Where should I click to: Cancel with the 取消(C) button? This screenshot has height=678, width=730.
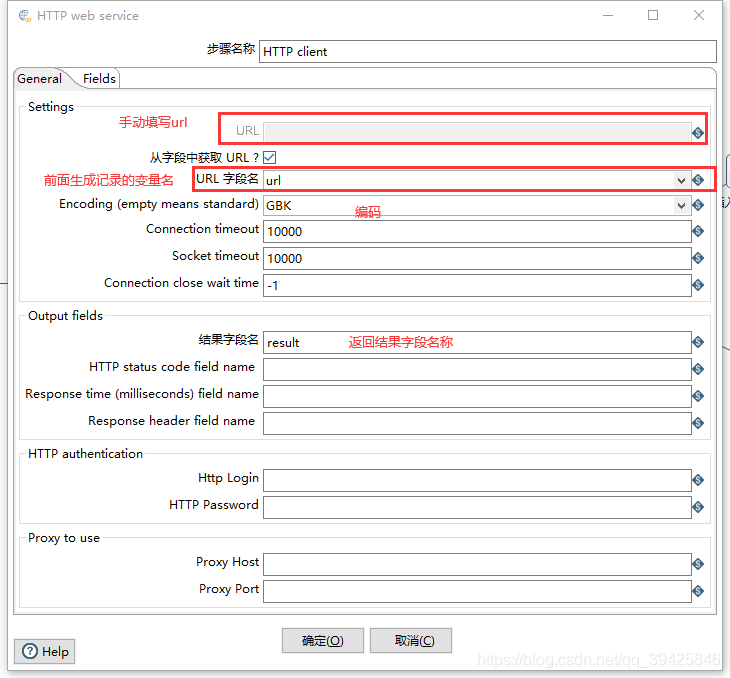pos(411,641)
